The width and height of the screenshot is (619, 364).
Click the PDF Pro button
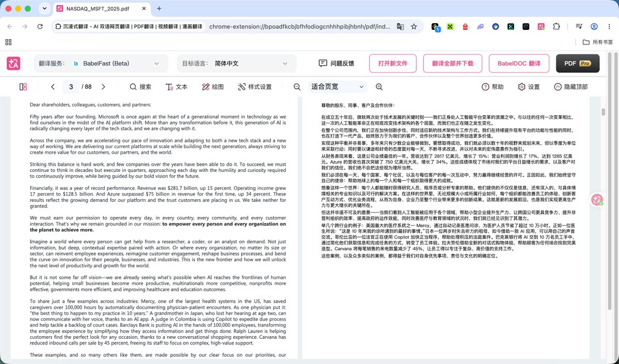coord(578,64)
